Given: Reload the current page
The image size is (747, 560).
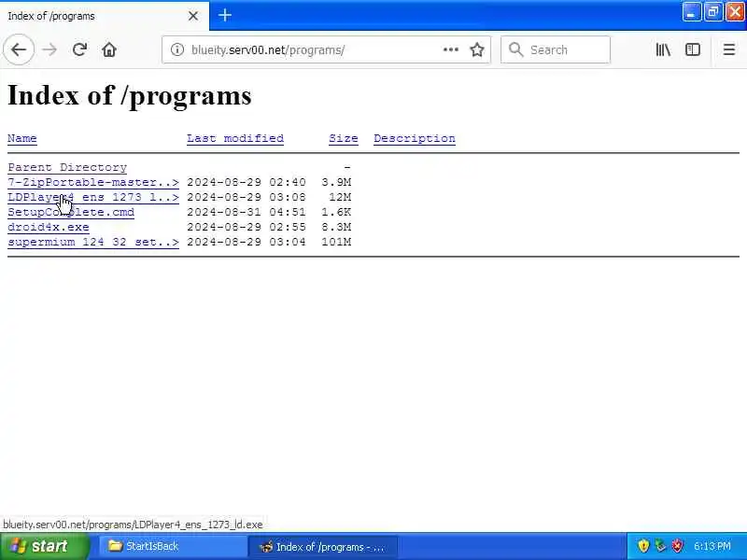Looking at the screenshot, I should pyautogui.click(x=79, y=49).
